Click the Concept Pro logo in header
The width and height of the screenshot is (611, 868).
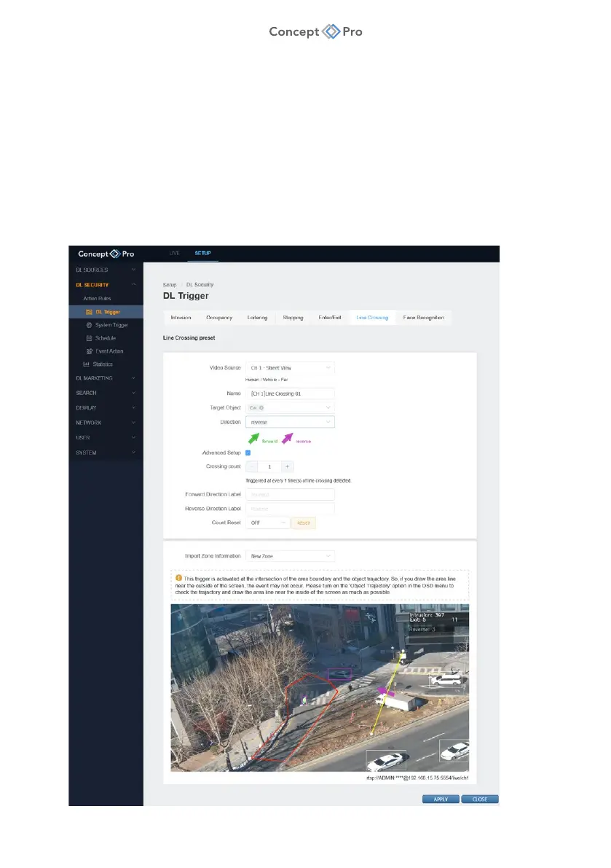tap(106, 254)
